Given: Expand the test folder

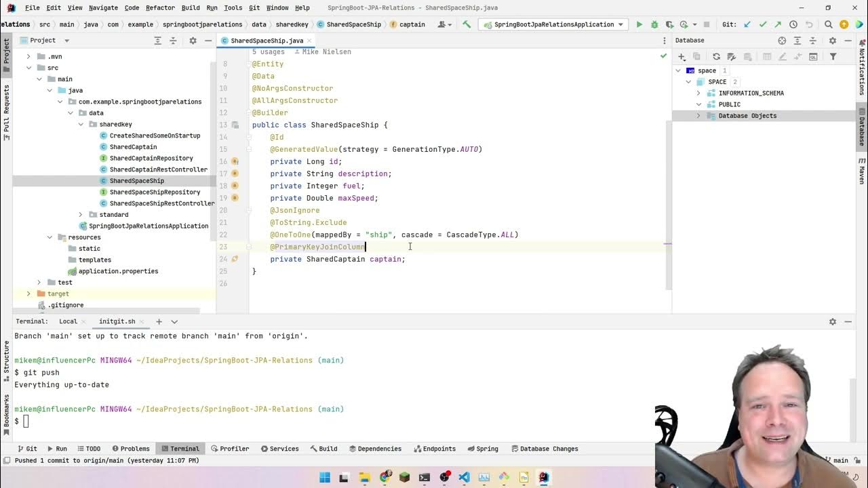Looking at the screenshot, I should pyautogui.click(x=39, y=283).
